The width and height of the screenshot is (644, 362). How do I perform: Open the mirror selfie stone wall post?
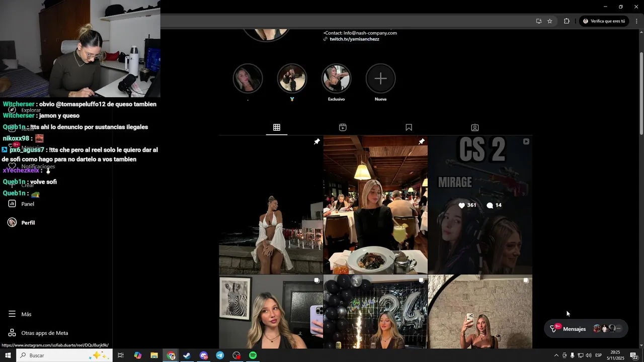point(480,312)
